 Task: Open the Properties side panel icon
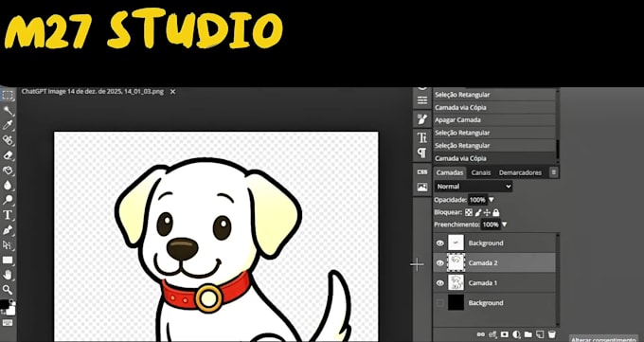pyautogui.click(x=421, y=100)
